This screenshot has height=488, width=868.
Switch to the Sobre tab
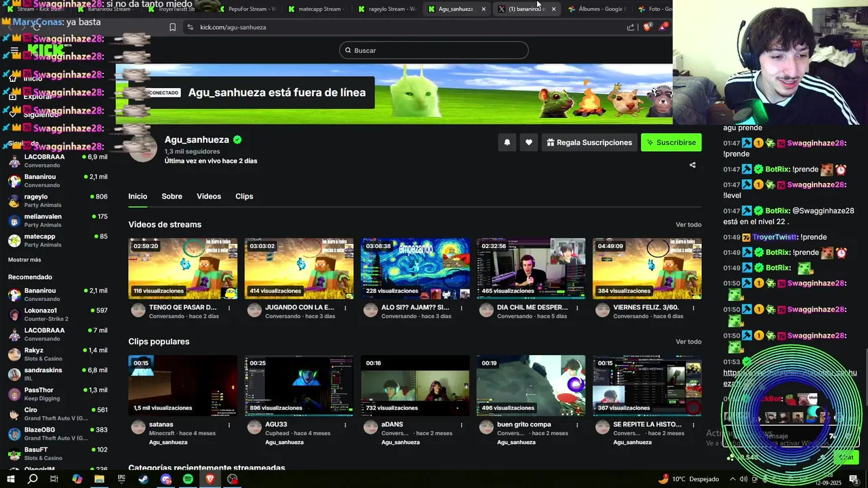[172, 197]
